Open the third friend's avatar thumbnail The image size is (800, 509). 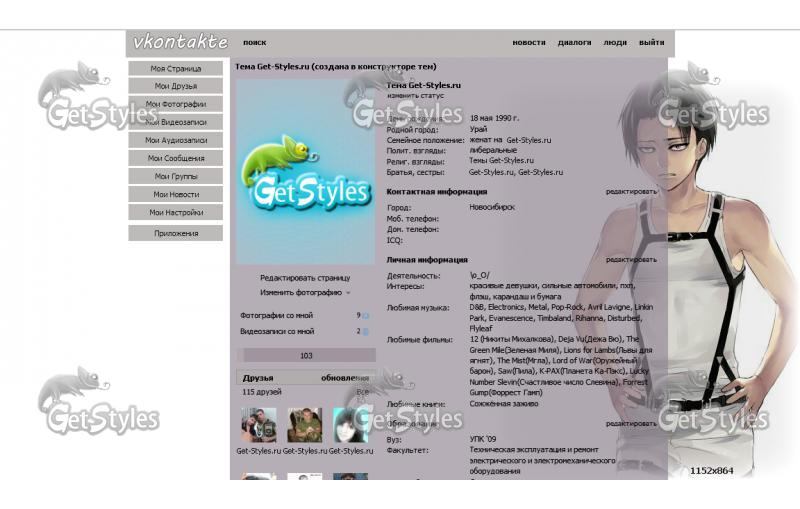point(350,425)
